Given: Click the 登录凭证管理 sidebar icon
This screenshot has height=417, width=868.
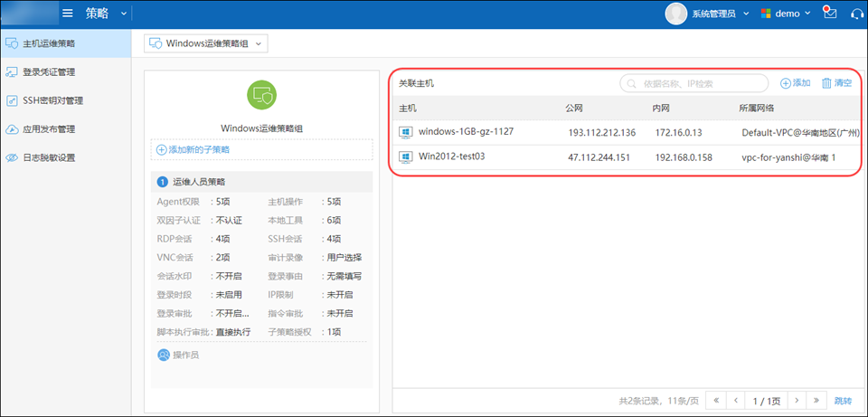Looking at the screenshot, I should coord(12,72).
